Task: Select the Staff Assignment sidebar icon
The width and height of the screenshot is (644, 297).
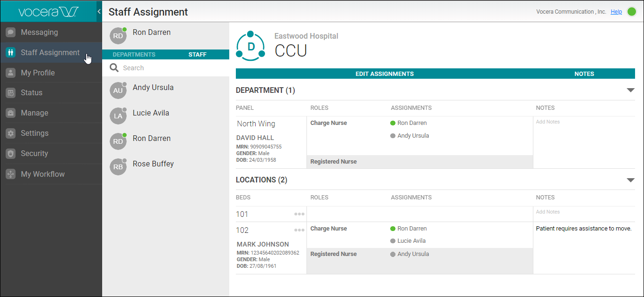Action: pos(10,52)
